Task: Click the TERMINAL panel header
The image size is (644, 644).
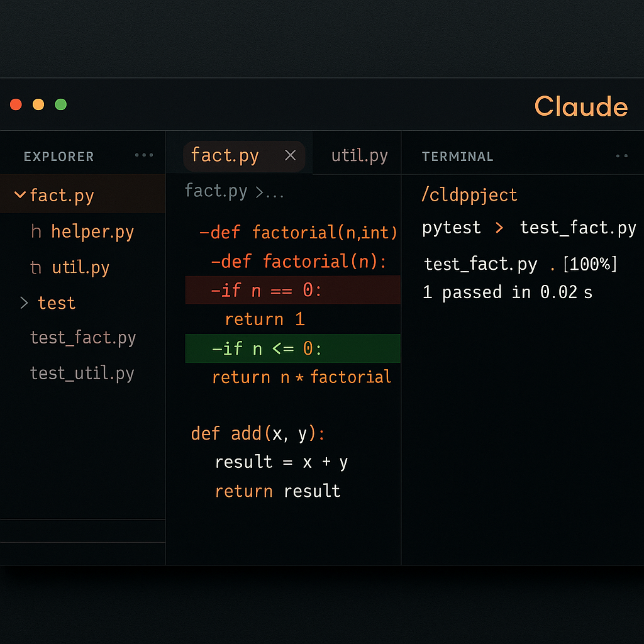Action: 458,157
